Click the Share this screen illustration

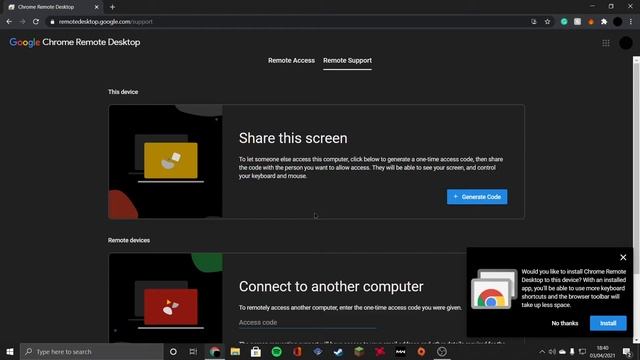pyautogui.click(x=165, y=162)
